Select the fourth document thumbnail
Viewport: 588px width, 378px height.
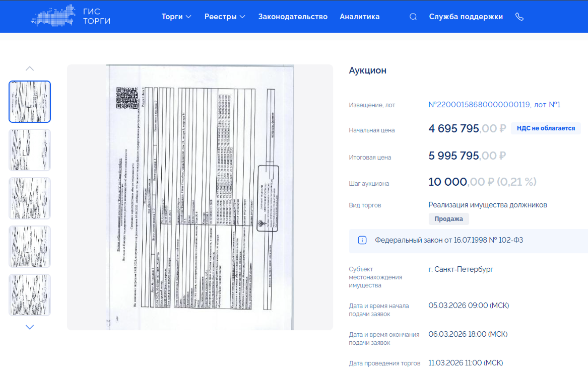pos(30,247)
